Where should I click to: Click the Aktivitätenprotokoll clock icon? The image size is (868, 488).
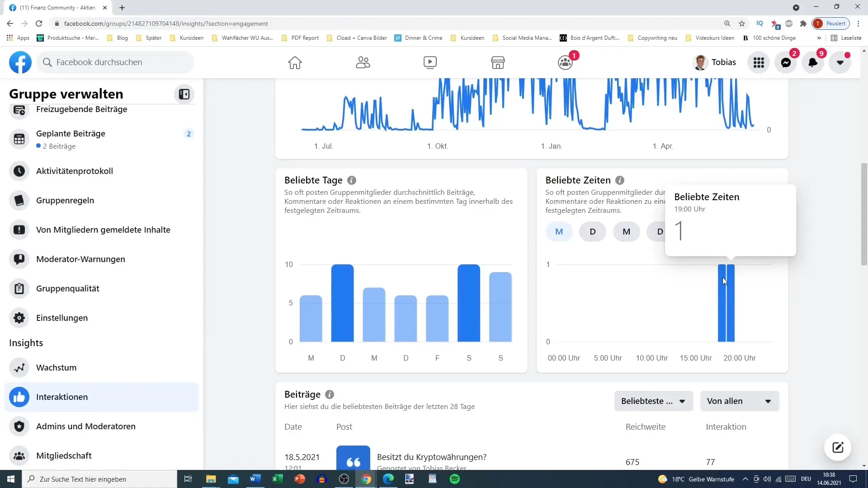tap(20, 171)
